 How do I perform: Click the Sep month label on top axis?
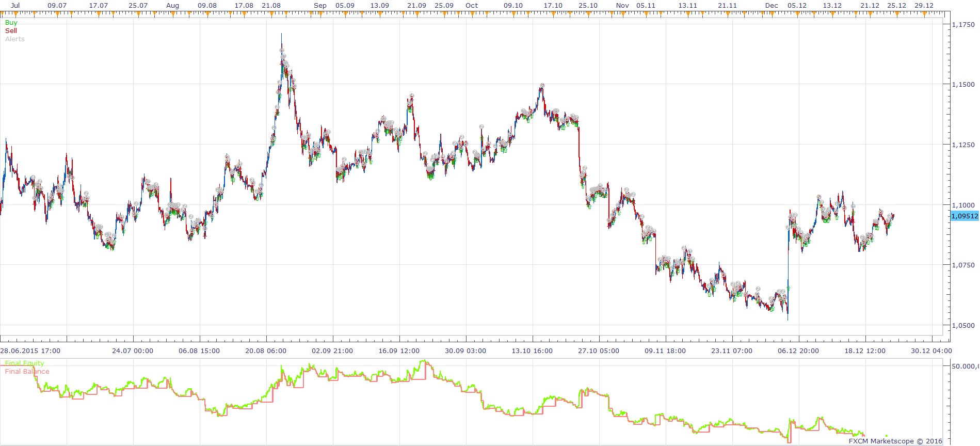[x=320, y=6]
